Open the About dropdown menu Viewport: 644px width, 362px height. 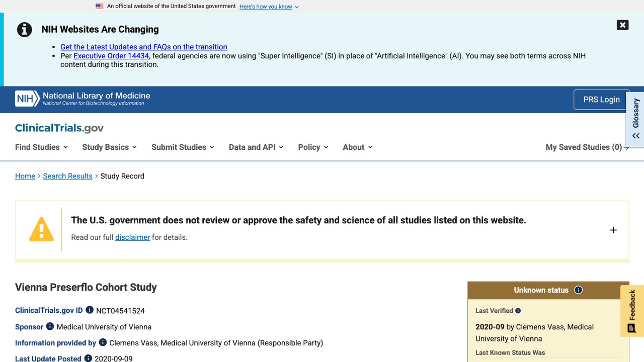[358, 147]
